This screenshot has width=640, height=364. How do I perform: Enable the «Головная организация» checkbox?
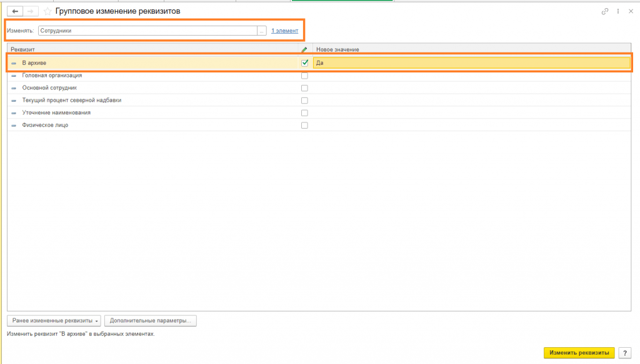click(x=304, y=76)
